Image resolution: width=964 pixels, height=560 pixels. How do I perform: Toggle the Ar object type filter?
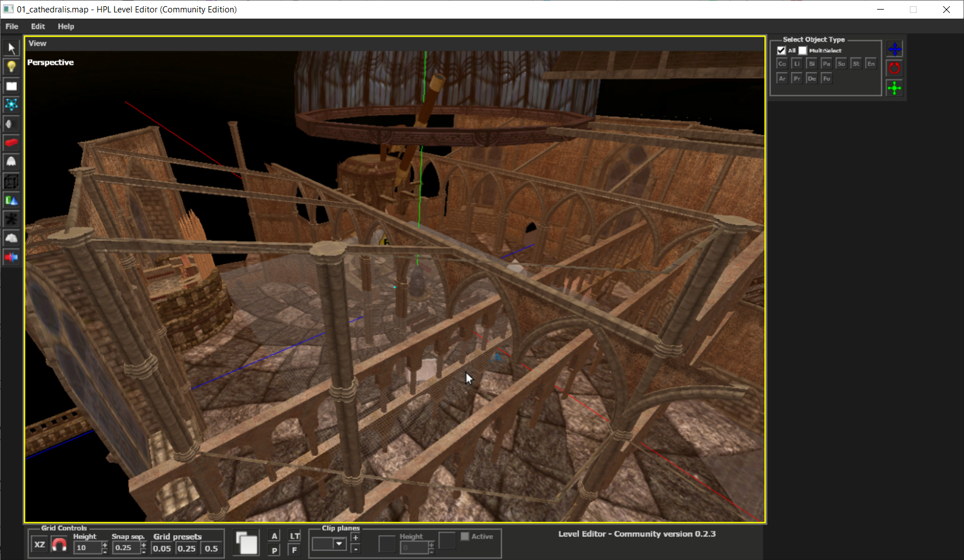782,78
